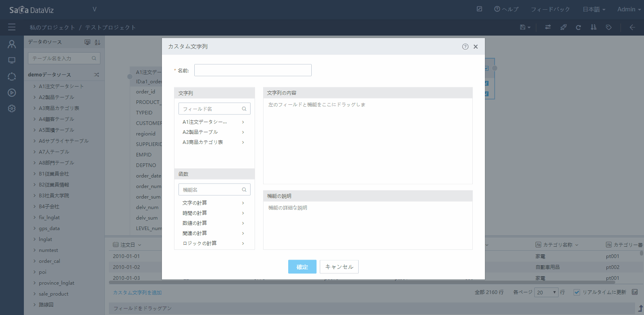Screen dimensions: 644x315
Task: Click the テーブル名を入力 search field
Action: [64, 58]
